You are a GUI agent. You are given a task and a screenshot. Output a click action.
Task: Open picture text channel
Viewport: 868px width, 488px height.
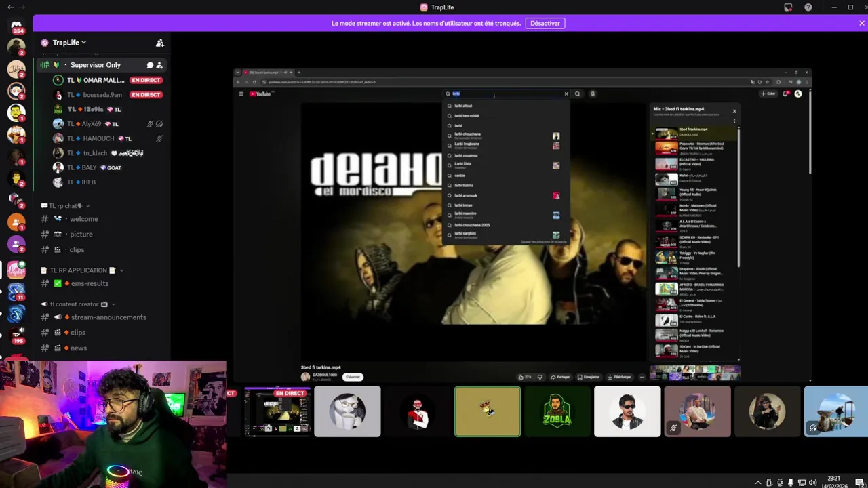[x=102, y=235]
